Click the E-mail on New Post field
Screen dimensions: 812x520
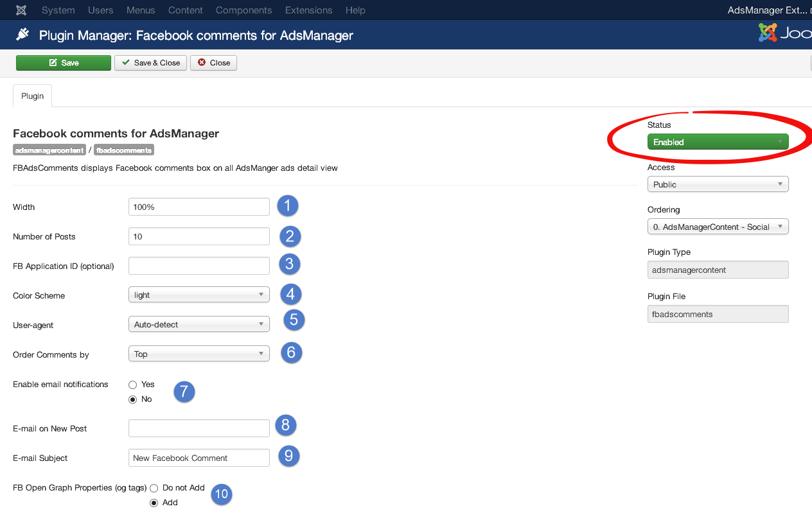click(199, 428)
